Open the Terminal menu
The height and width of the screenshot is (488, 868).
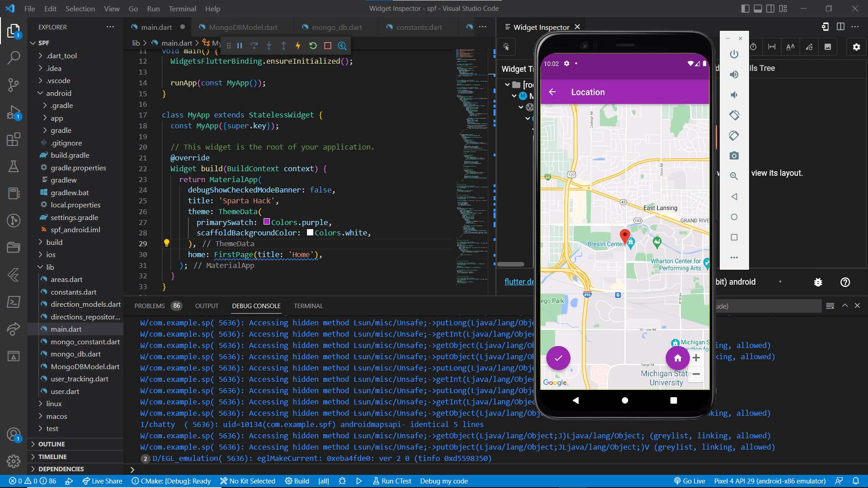point(182,9)
